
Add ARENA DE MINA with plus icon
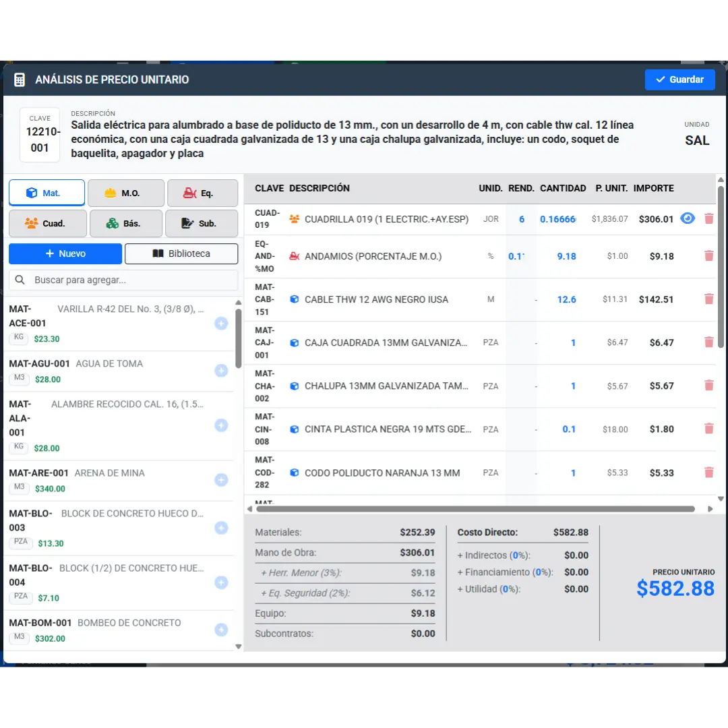click(x=221, y=480)
